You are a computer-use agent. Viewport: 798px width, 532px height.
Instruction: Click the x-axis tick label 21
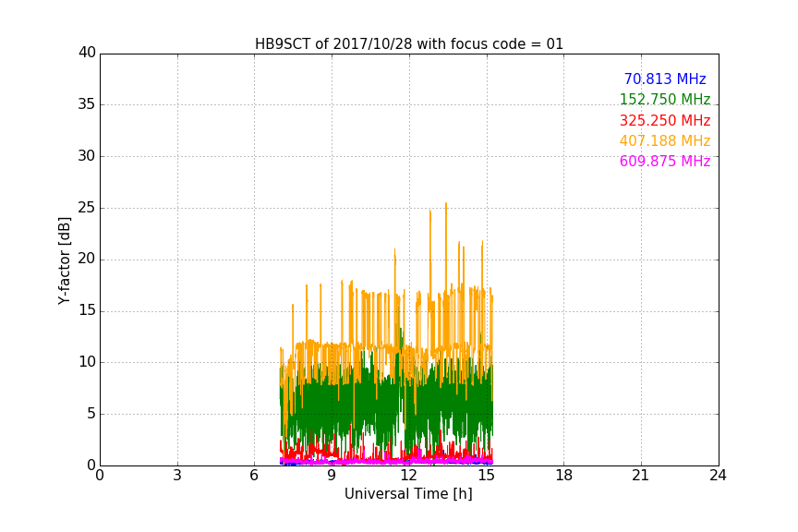tap(641, 476)
